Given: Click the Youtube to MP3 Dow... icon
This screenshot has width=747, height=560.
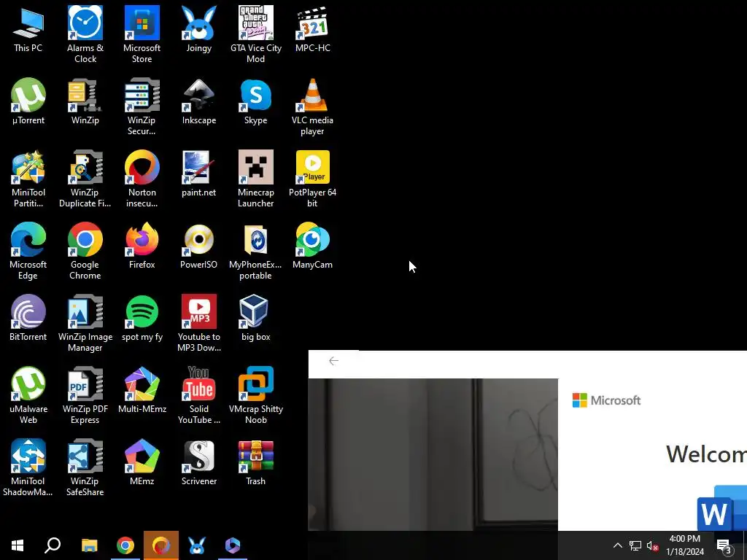Looking at the screenshot, I should pos(198,323).
